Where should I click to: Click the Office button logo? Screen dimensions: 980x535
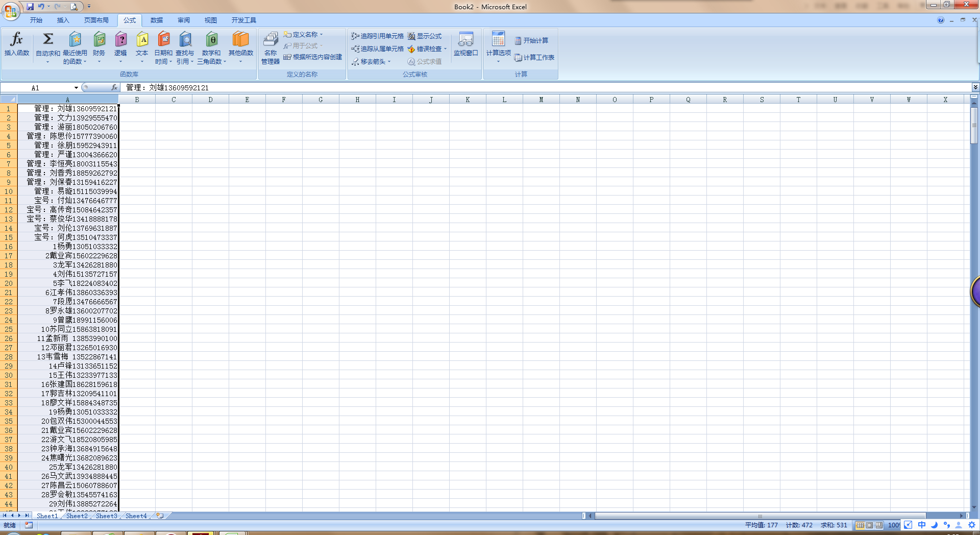pyautogui.click(x=10, y=10)
